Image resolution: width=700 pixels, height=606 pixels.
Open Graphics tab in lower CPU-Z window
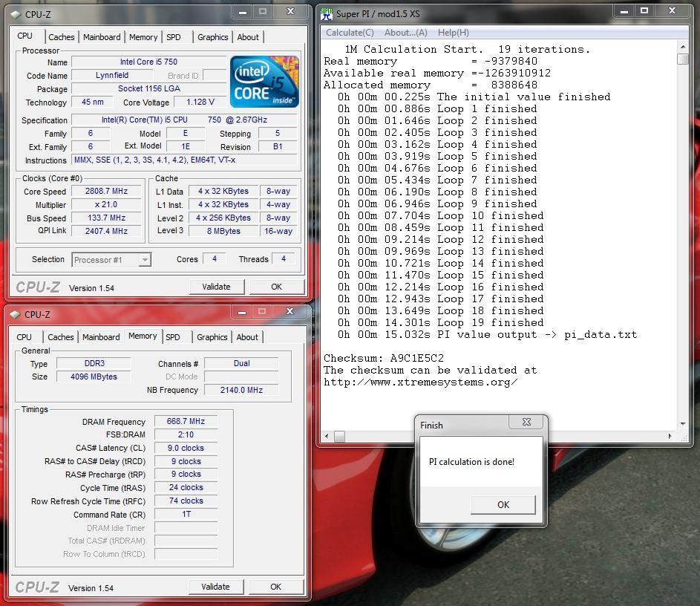(212, 337)
